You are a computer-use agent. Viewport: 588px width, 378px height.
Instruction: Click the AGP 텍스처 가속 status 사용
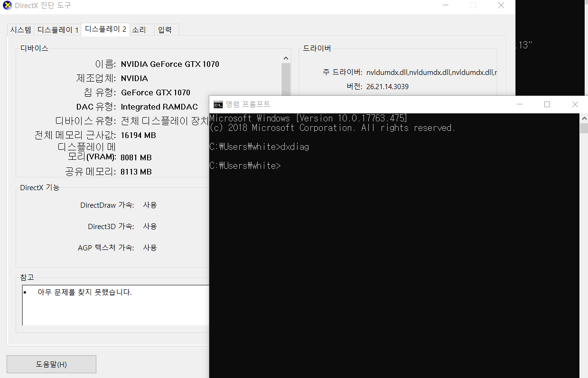pyautogui.click(x=150, y=248)
